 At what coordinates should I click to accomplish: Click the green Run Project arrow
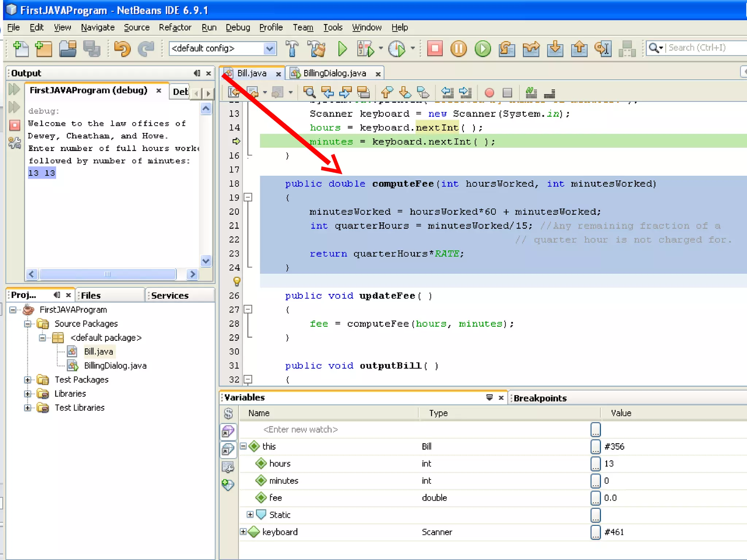click(x=342, y=48)
